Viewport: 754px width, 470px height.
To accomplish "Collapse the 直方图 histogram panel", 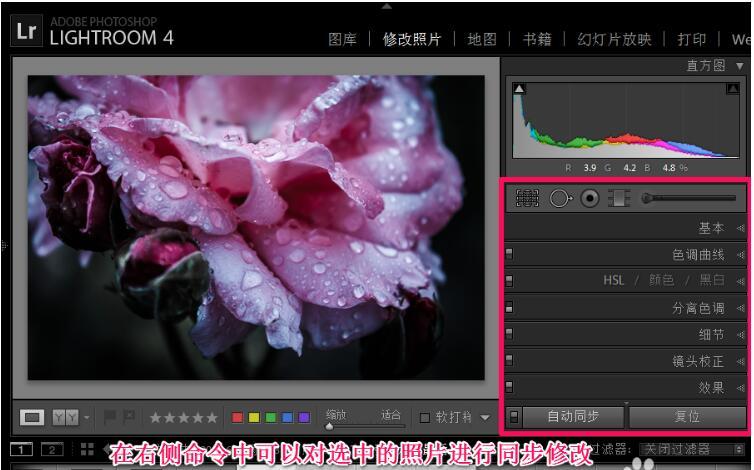I will 740,65.
